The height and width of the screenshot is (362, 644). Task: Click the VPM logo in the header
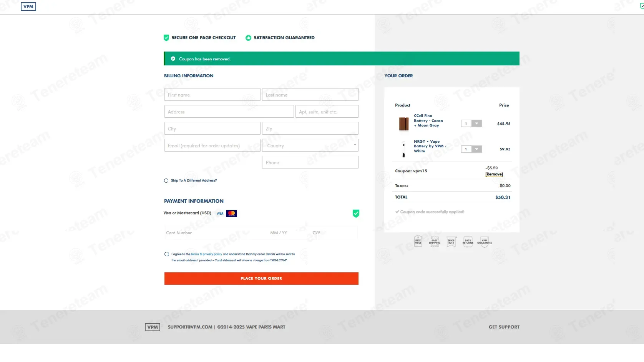(x=28, y=7)
